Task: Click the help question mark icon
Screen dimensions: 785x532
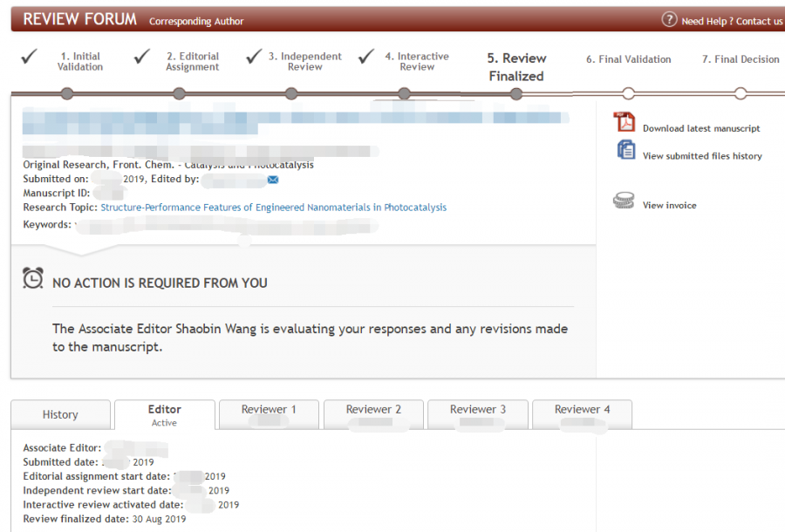Action: pyautogui.click(x=669, y=19)
